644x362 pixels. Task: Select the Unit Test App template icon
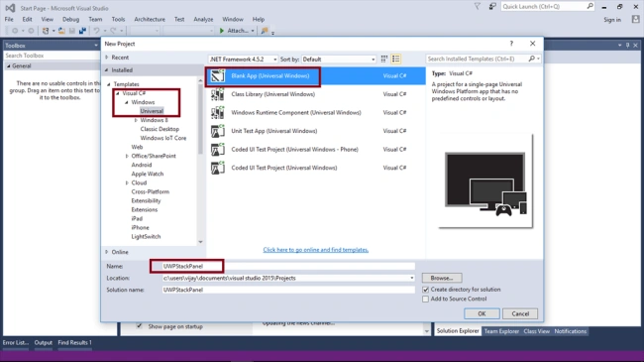(x=218, y=131)
